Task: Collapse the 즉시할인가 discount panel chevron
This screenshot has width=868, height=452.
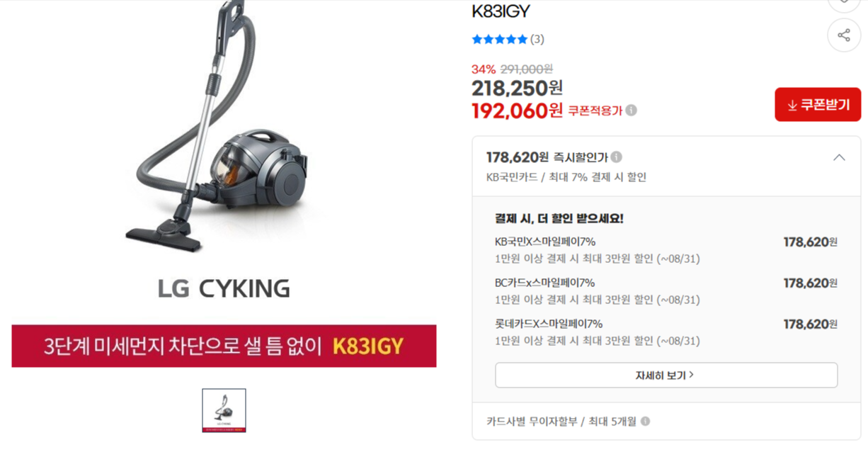Action: coord(839,157)
